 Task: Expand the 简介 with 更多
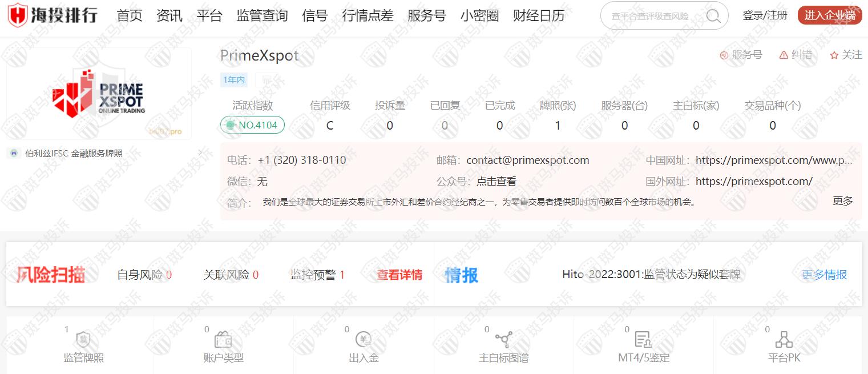[842, 201]
